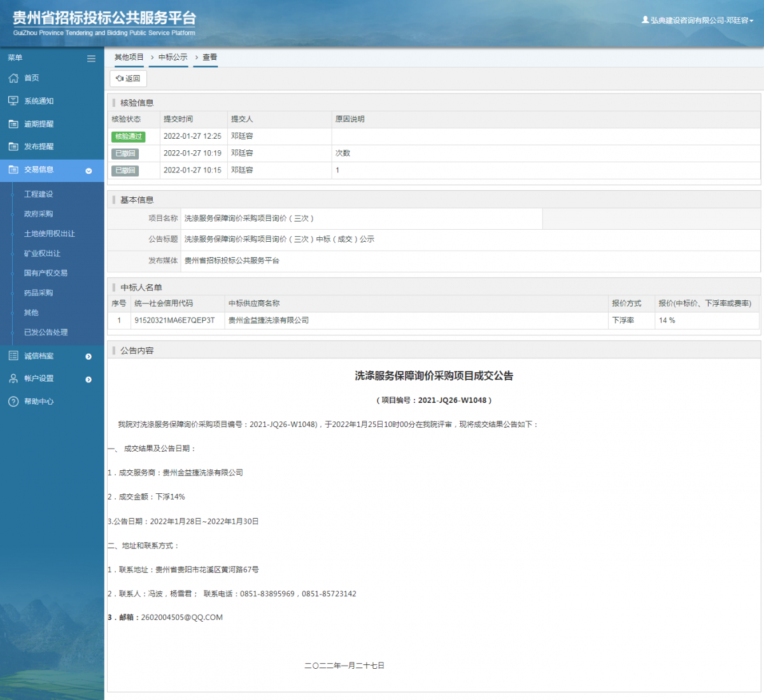Click 其他项目 breadcrumb link
The image size is (764, 700).
129,57
